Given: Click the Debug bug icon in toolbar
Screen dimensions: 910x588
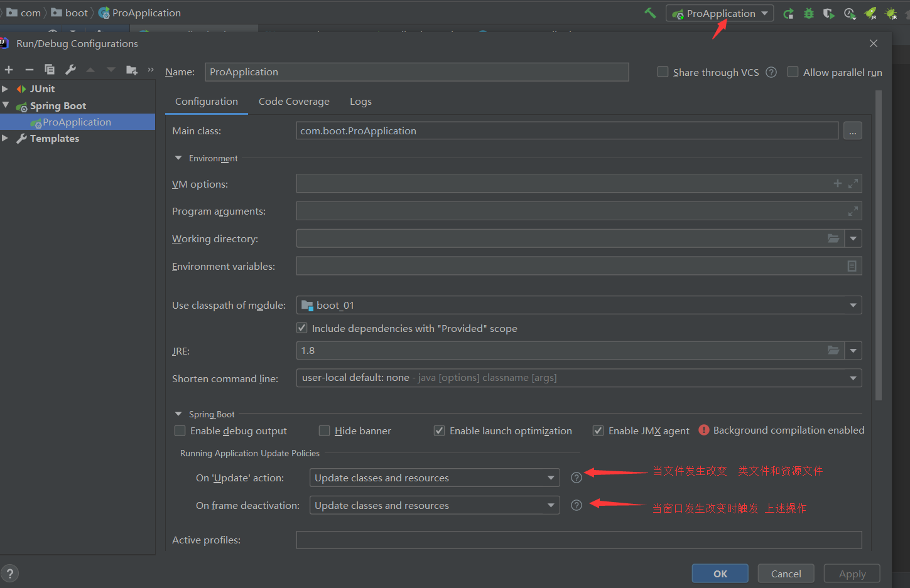Looking at the screenshot, I should (x=809, y=13).
